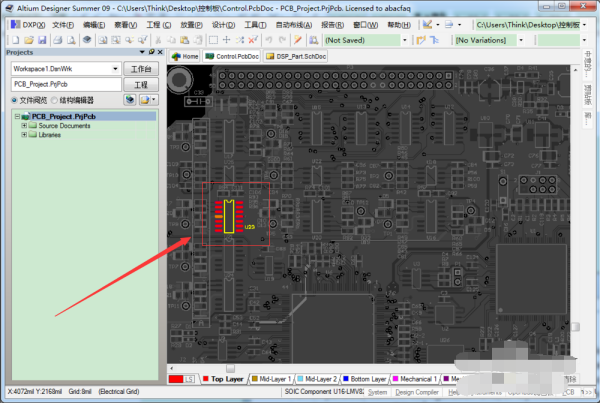Click the Clear Filter red cross icon
Viewport: 600px width, 403px height.
tap(253, 40)
